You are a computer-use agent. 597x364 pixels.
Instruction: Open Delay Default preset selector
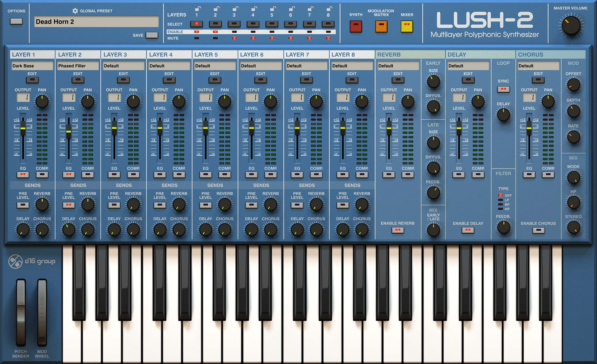(468, 66)
